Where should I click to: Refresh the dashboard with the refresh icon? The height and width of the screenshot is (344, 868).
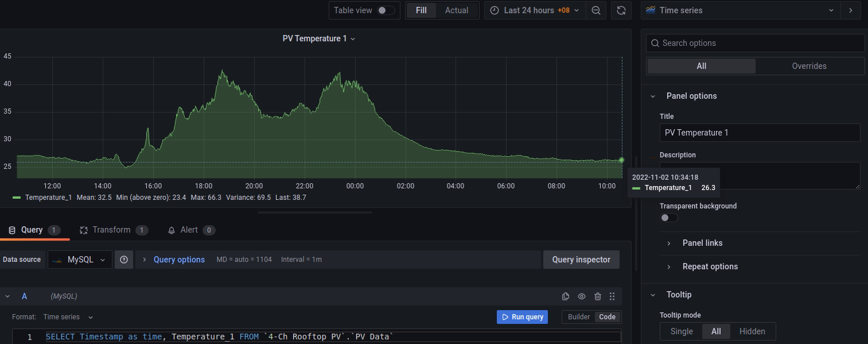click(621, 10)
